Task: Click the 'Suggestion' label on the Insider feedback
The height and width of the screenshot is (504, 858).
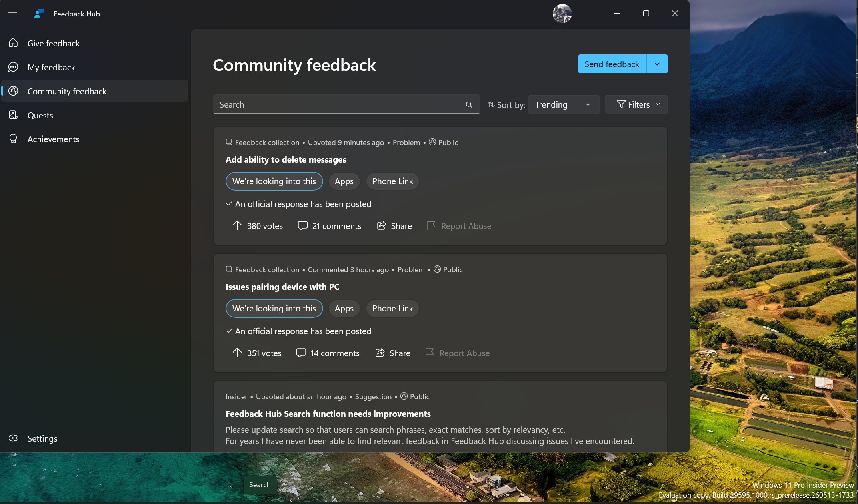Action: (x=373, y=396)
